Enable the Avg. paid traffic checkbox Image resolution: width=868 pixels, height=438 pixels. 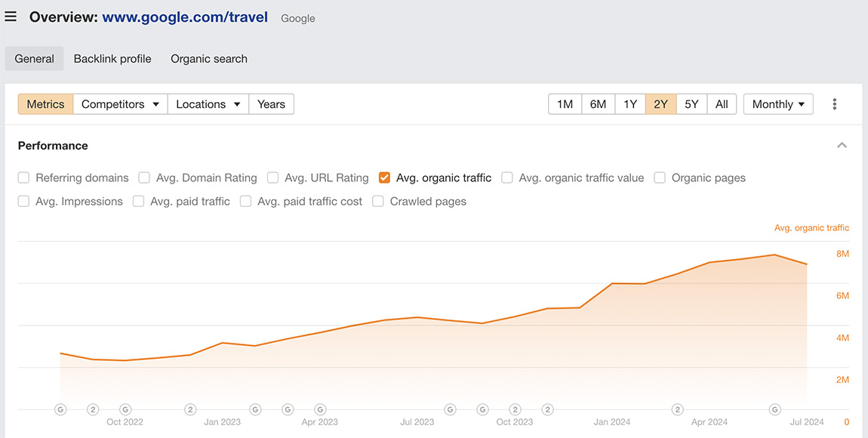(138, 202)
